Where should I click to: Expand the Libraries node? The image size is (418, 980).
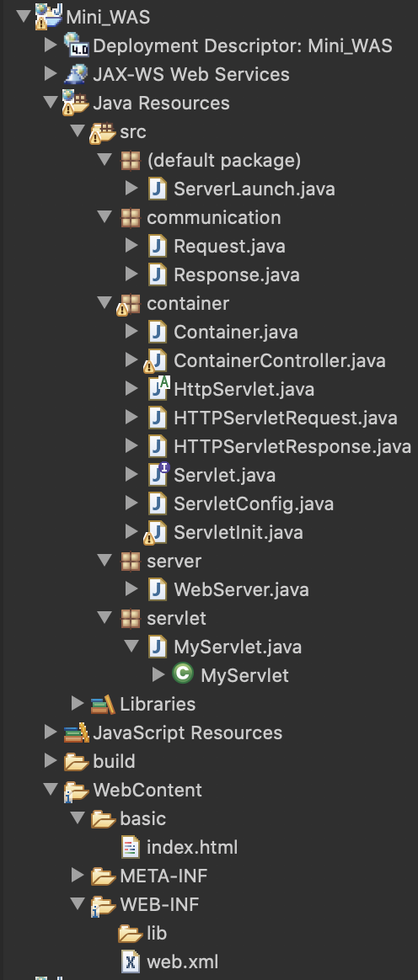pyautogui.click(x=78, y=703)
